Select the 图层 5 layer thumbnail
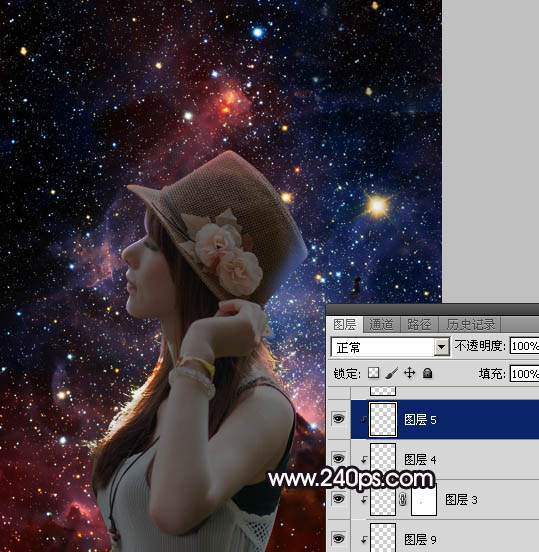The width and height of the screenshot is (539, 552). [x=383, y=419]
